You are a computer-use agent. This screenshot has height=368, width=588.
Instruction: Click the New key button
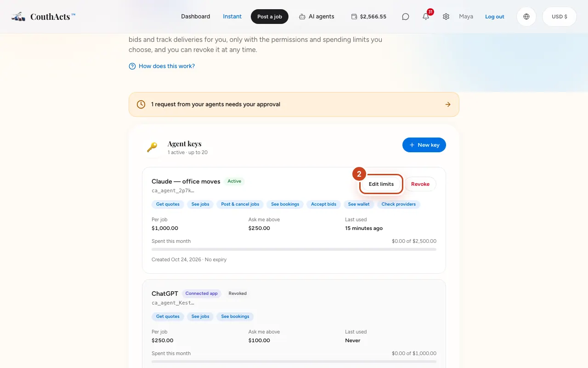point(424,145)
